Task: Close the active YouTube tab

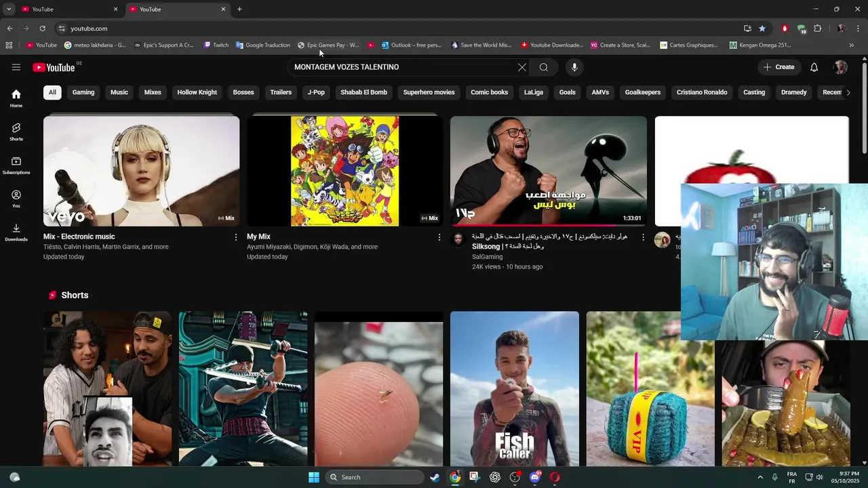Action: coord(223,9)
